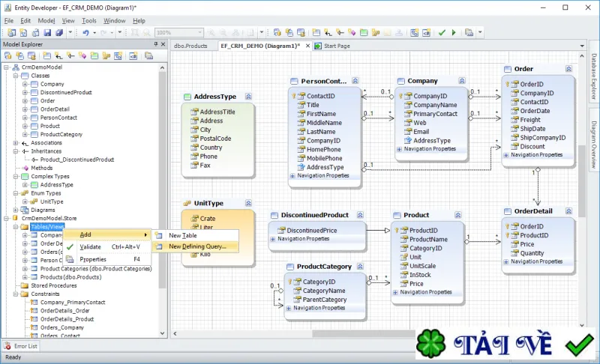The height and width of the screenshot is (364, 600).
Task: Open the Error List panel
Action: (21, 346)
